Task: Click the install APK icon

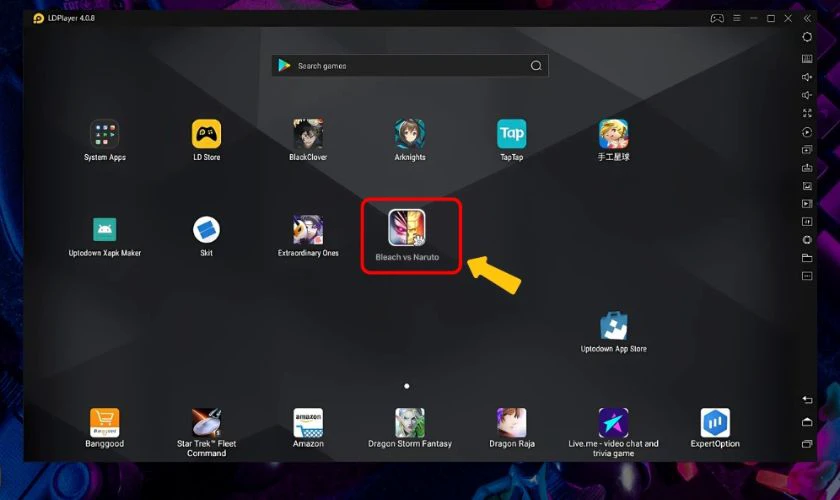Action: pos(807,168)
